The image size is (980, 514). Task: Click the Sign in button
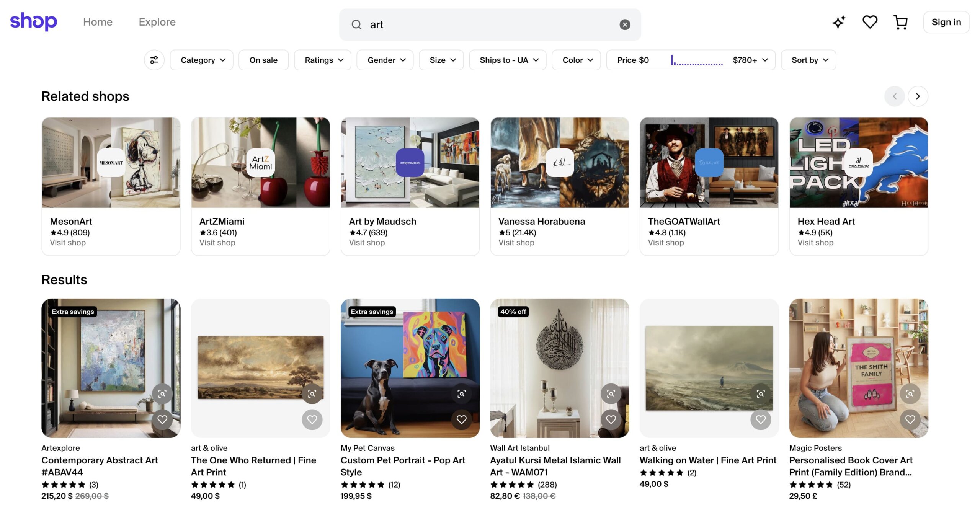pos(946,22)
